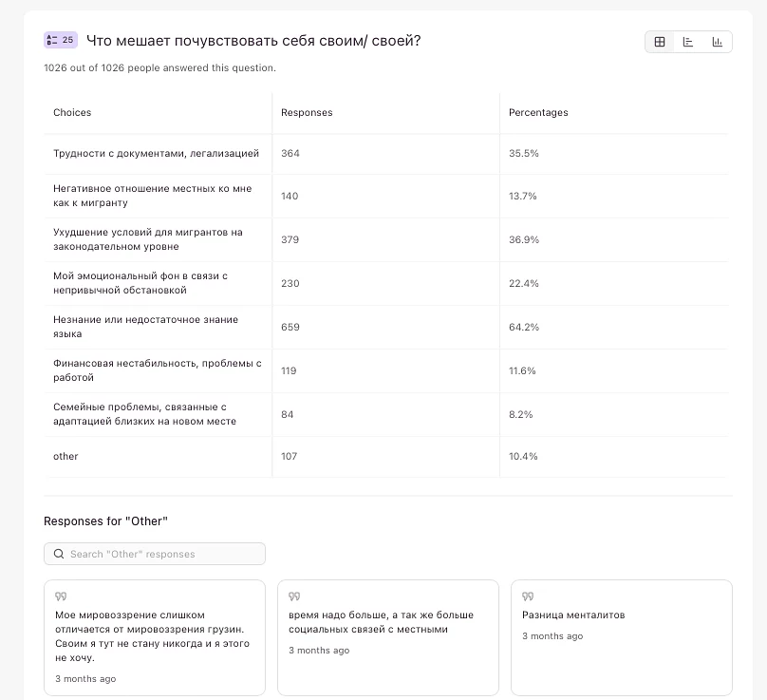Click the 'Финансовая нестабильность' choice row
The image size is (767, 700).
[x=157, y=370]
